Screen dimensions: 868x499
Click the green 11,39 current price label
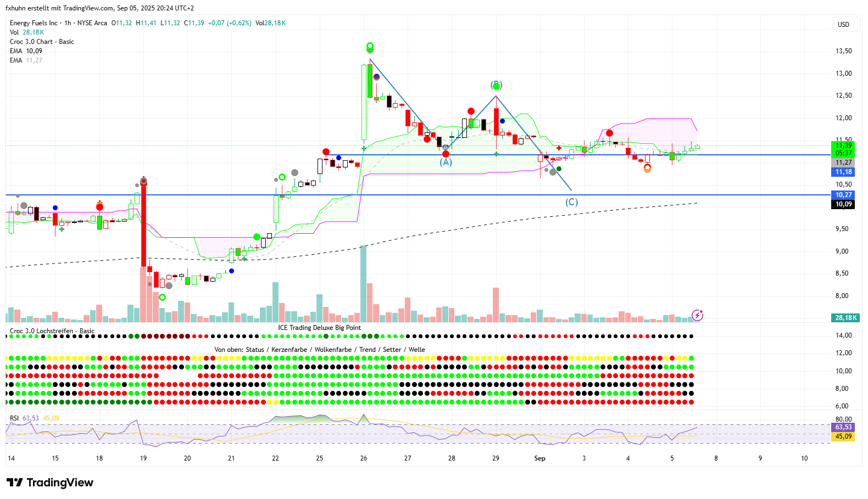843,146
